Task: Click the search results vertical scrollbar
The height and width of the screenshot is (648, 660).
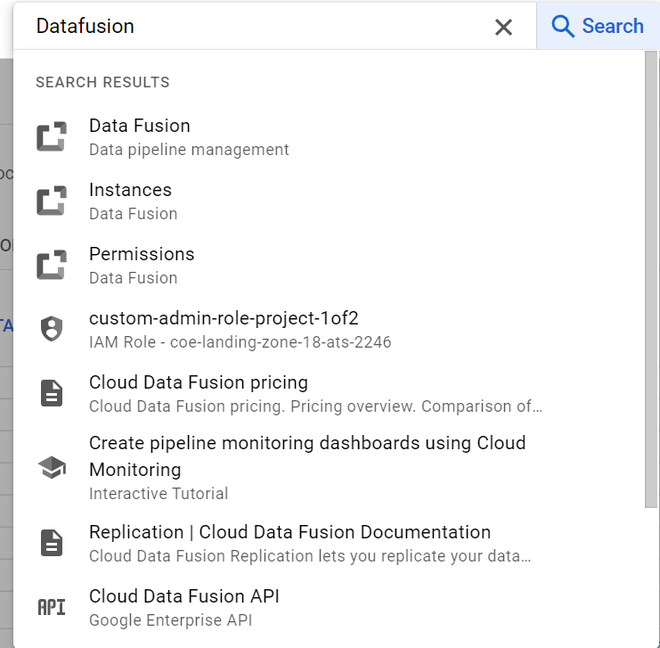Action: [x=651, y=280]
